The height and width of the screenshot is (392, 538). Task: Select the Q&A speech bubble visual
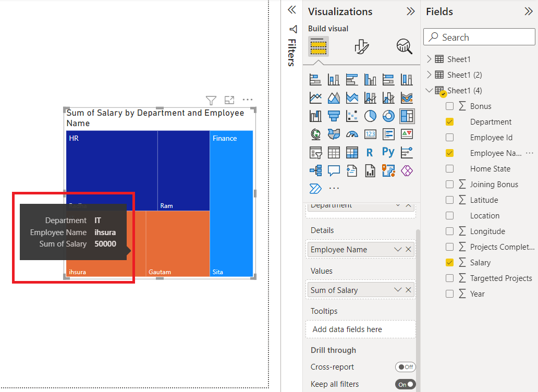(334, 170)
